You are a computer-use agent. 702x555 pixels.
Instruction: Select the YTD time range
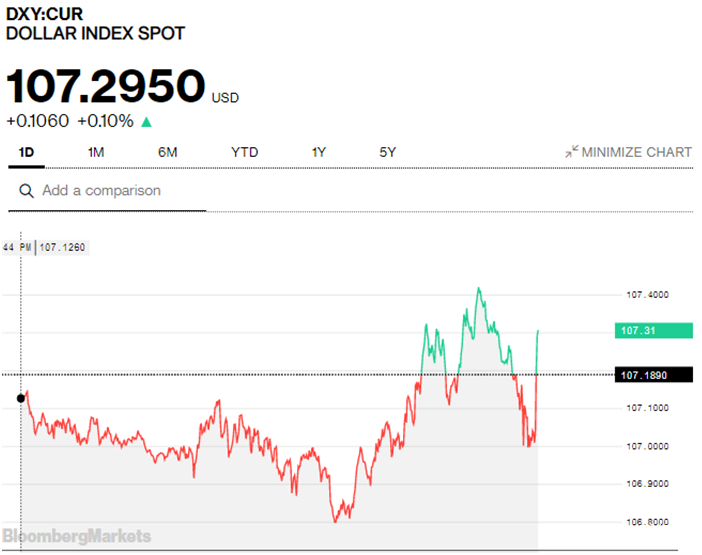tap(244, 152)
